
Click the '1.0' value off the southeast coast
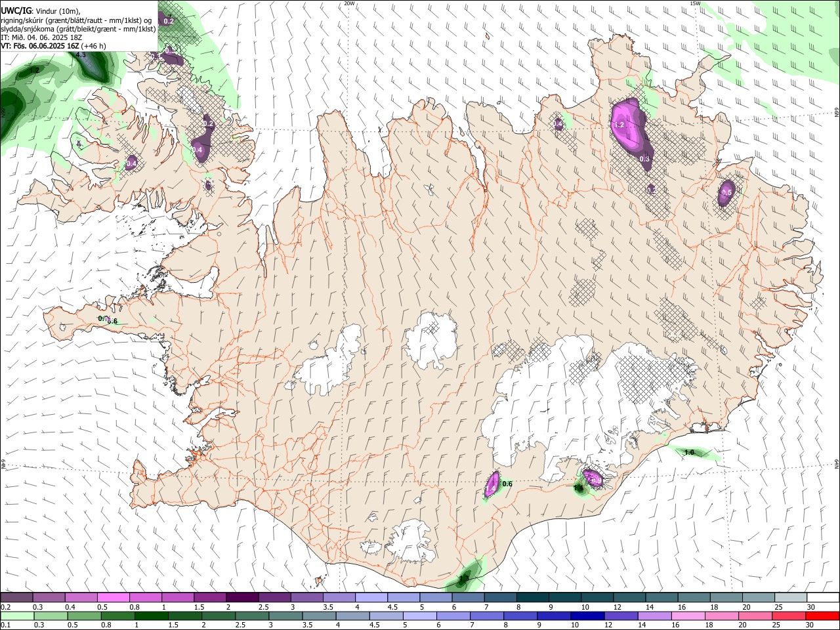689,453
